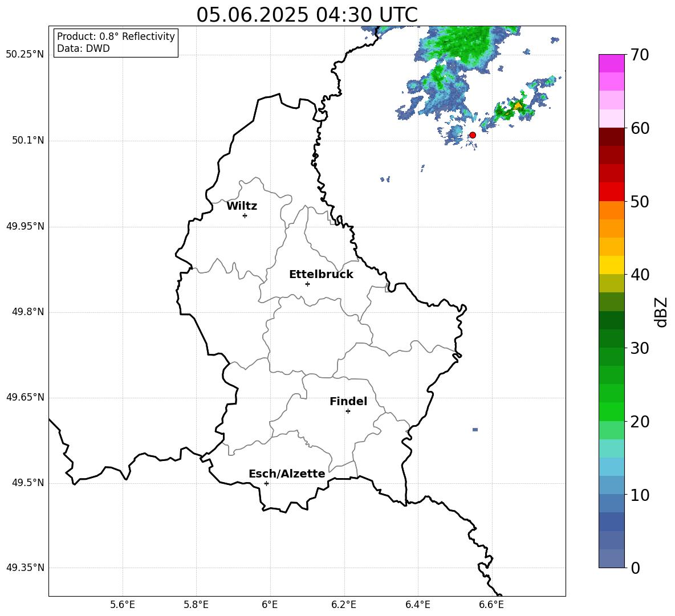This screenshot has width=675, height=616.
Task: Click the Ettelbruck city label
Action: [321, 275]
